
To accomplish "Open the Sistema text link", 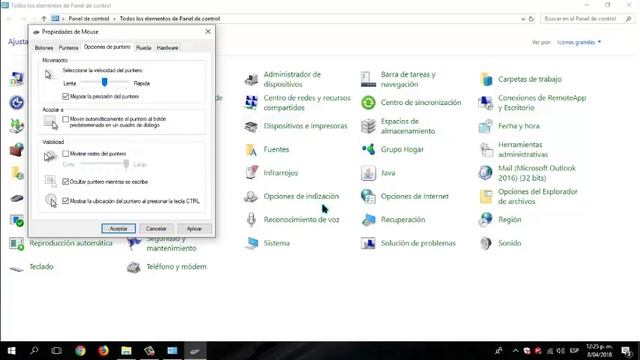I will pos(276,243).
